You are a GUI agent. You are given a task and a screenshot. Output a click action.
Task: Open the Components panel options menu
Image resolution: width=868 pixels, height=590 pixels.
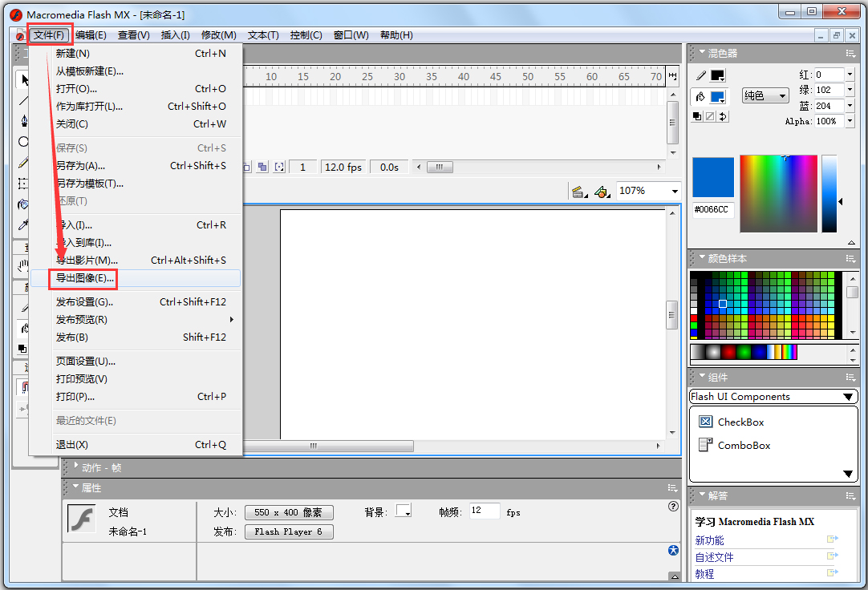pyautogui.click(x=850, y=377)
